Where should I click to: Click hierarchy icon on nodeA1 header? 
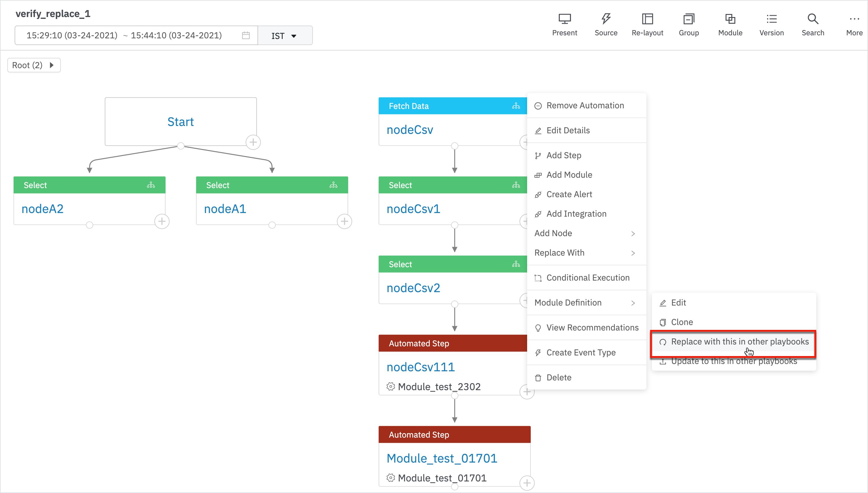click(334, 185)
